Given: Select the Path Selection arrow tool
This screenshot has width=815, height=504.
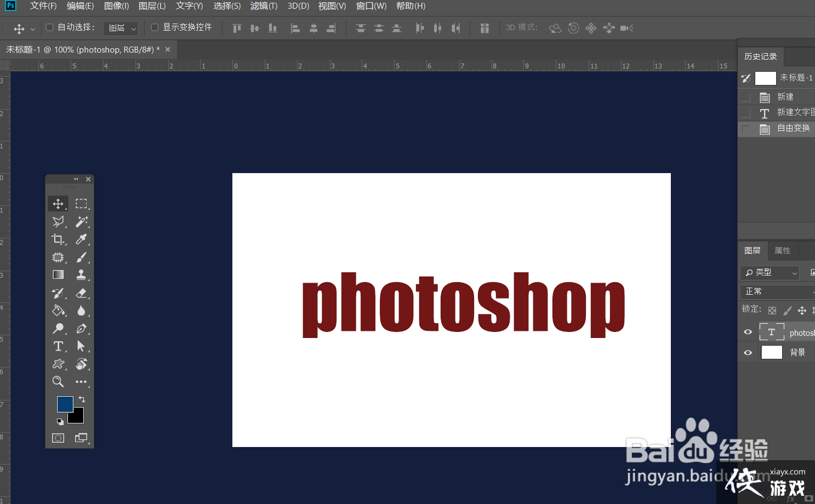Looking at the screenshot, I should coord(81,346).
